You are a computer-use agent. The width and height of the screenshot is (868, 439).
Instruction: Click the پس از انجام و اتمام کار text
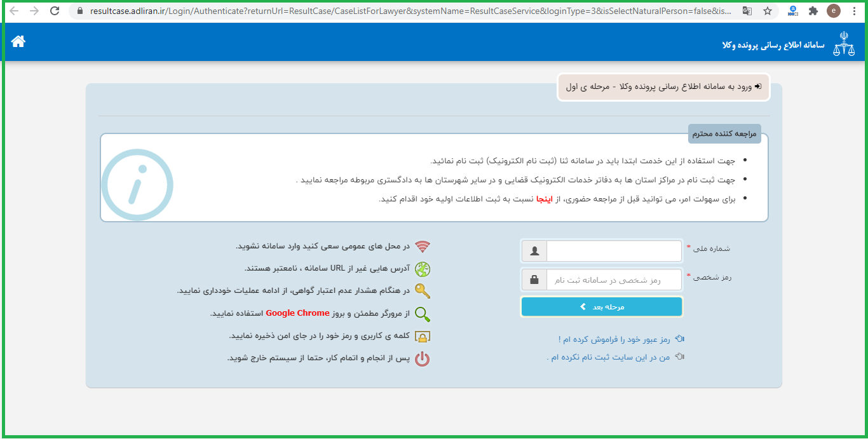pos(318,358)
